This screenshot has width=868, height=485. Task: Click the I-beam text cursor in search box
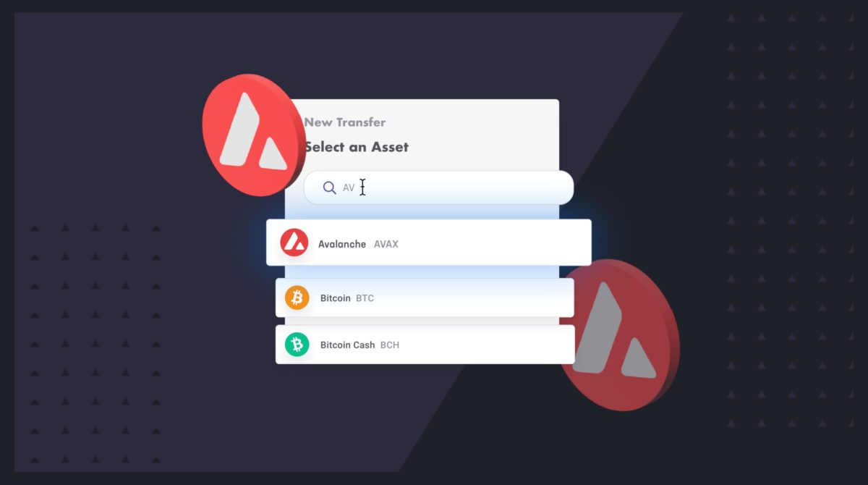pyautogui.click(x=362, y=187)
